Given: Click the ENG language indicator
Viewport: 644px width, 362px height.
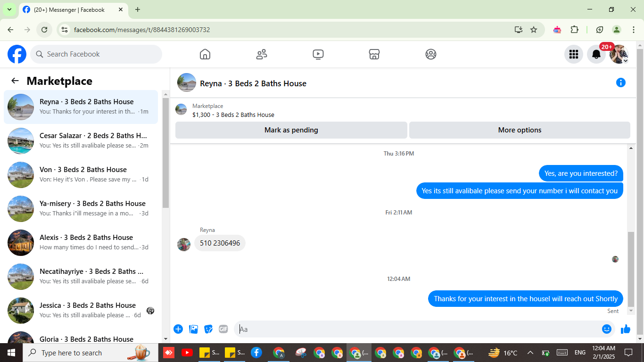Looking at the screenshot, I should (x=580, y=353).
